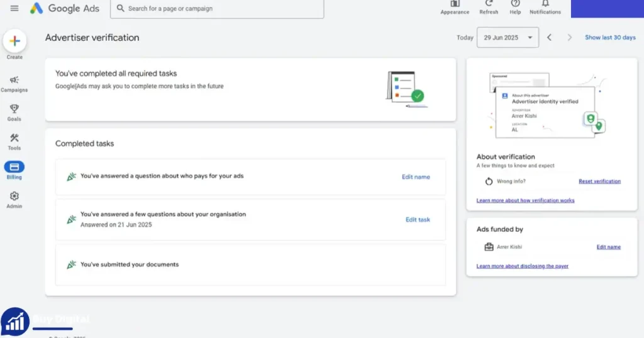Click Edit name under Ads funded by
Screen dimensions: 644x338
[609, 246]
